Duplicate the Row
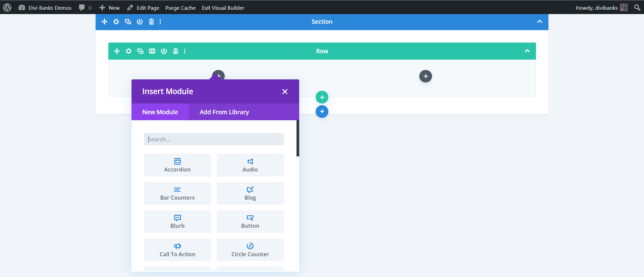Viewport: 644px width, 277px height. pyautogui.click(x=140, y=51)
